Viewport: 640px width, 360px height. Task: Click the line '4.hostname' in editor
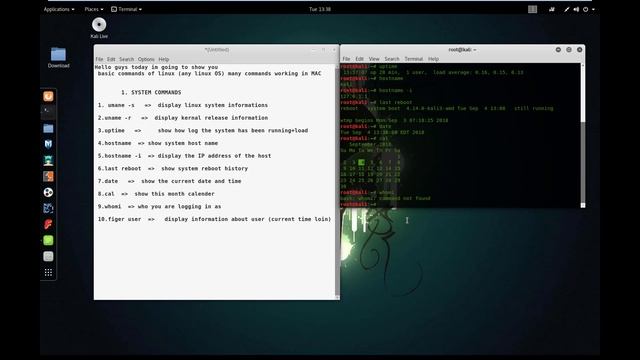158,143
